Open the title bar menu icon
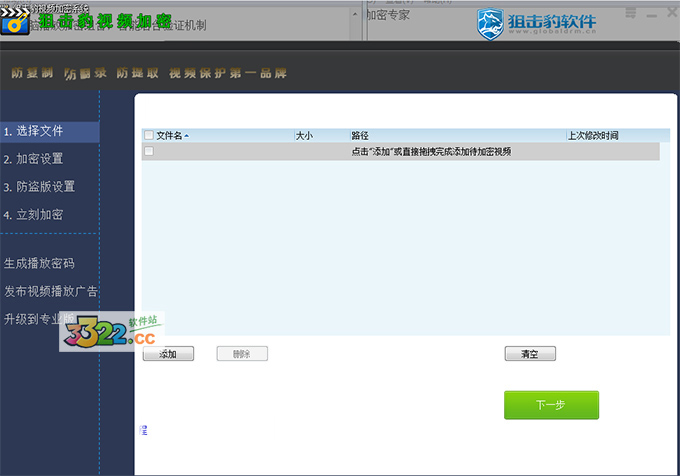 pos(631,13)
